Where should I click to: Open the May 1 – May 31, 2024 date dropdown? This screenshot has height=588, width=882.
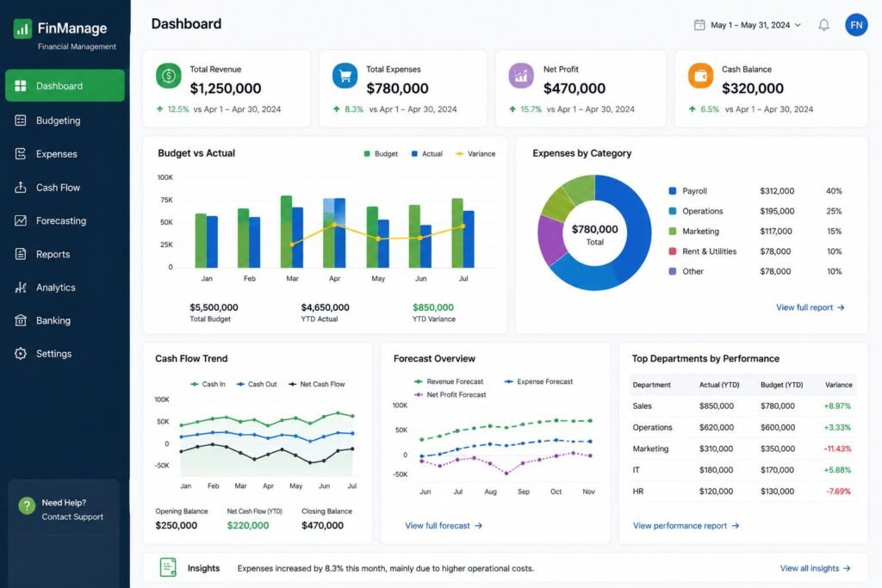748,25
